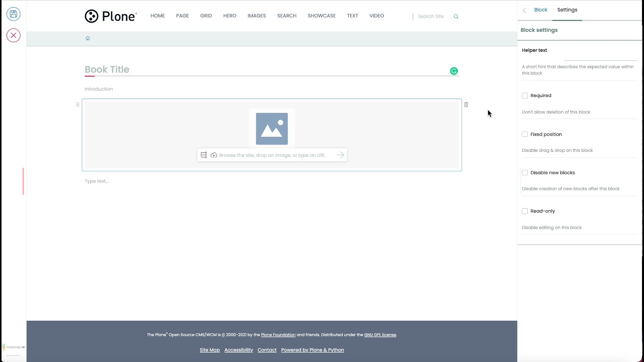The image size is (644, 362).
Task: Enable the Required checkbox
Action: 525,96
